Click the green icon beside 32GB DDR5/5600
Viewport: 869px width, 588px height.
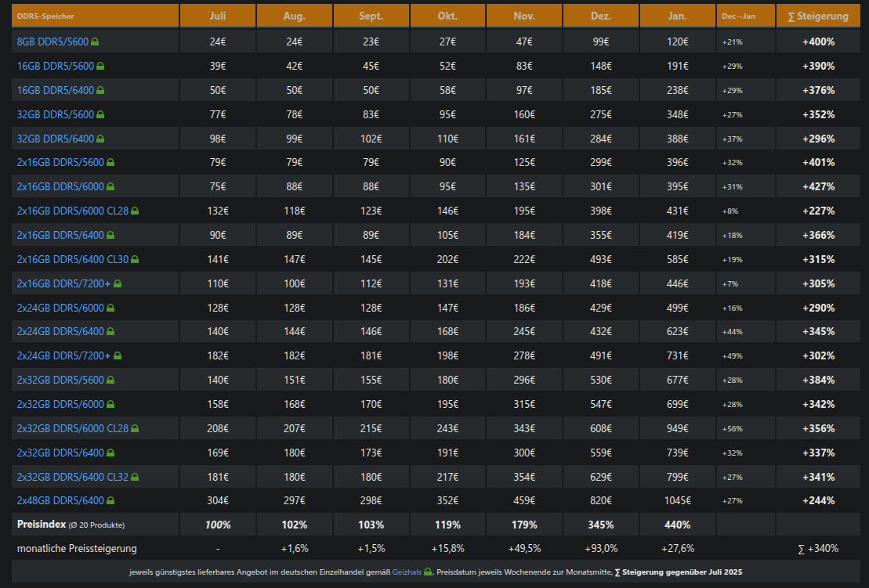(100, 114)
